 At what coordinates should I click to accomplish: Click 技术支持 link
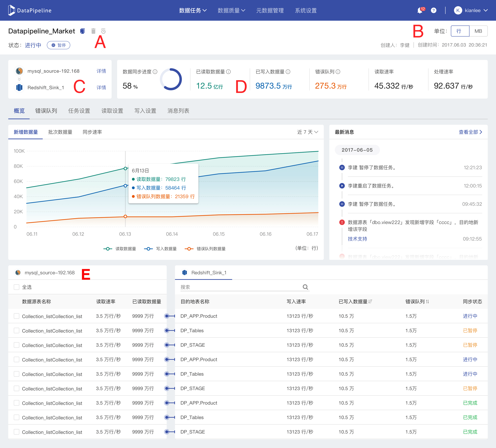[357, 239]
